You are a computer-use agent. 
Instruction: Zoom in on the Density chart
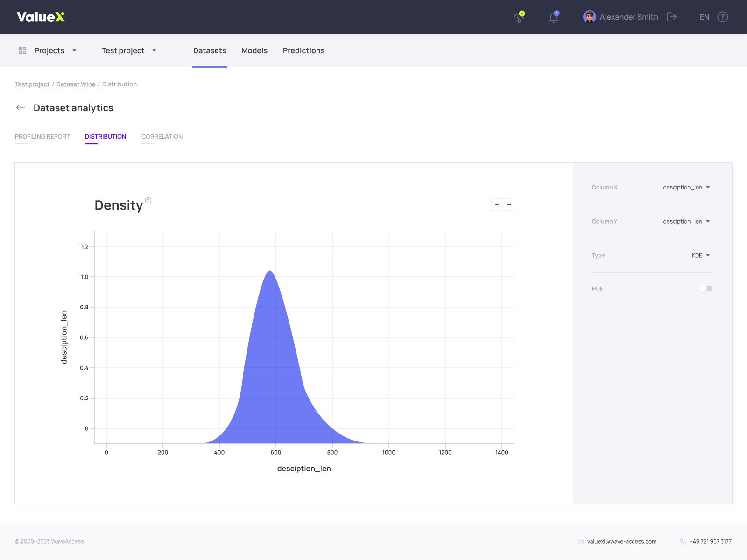point(496,204)
